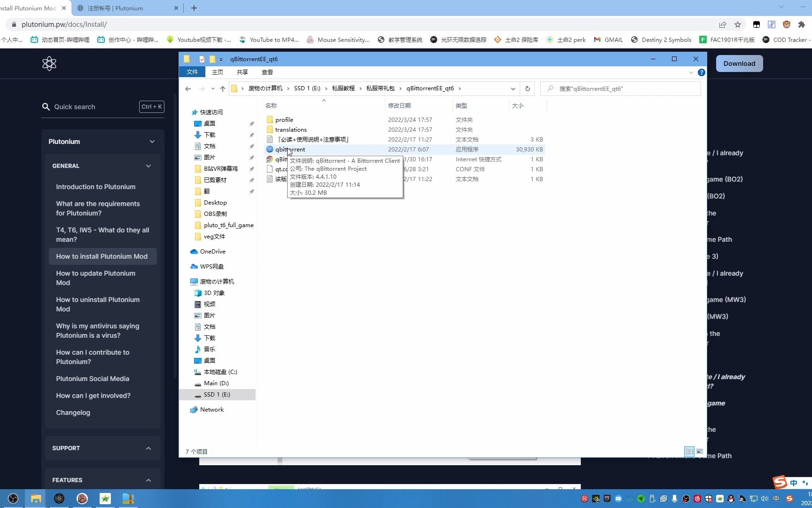Open the 查看 ribbon tab
This screenshot has width=812, height=508.
(x=267, y=72)
